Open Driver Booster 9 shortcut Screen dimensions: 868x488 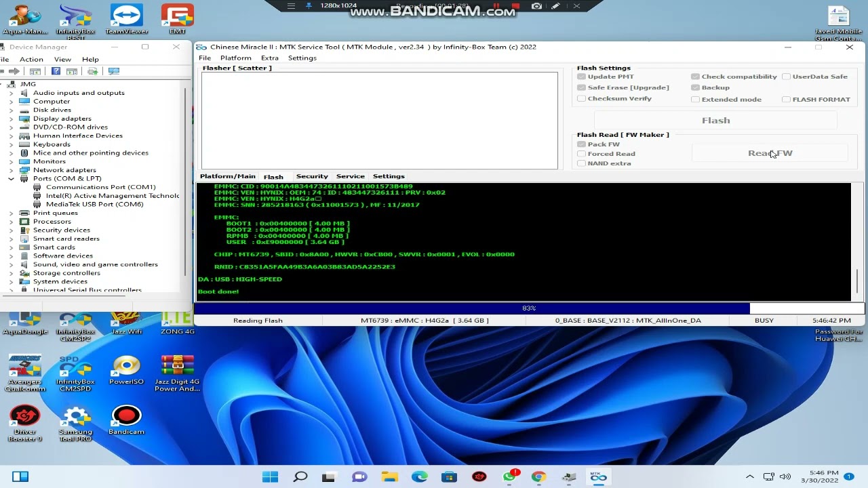tap(24, 424)
